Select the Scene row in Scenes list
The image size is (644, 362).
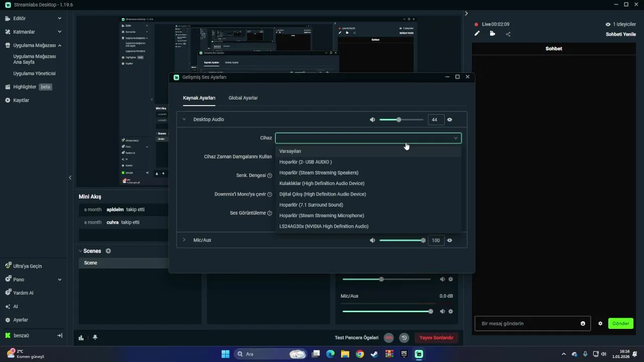pyautogui.click(x=123, y=263)
